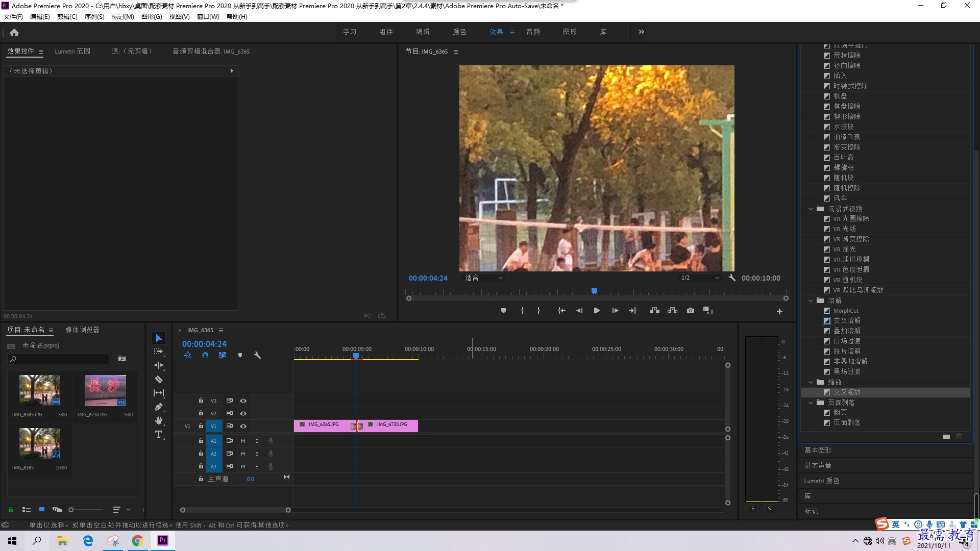Mute audio track A1

click(243, 441)
